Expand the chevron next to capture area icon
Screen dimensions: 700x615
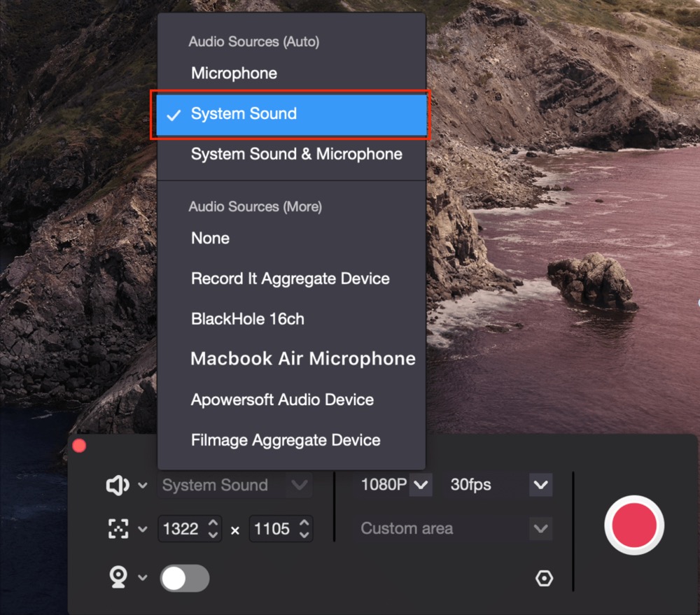[142, 530]
